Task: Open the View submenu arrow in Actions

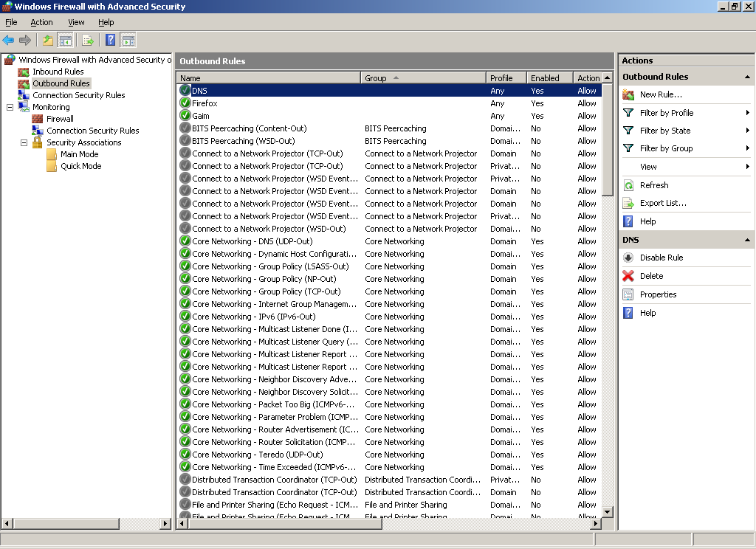Action: coord(747,167)
